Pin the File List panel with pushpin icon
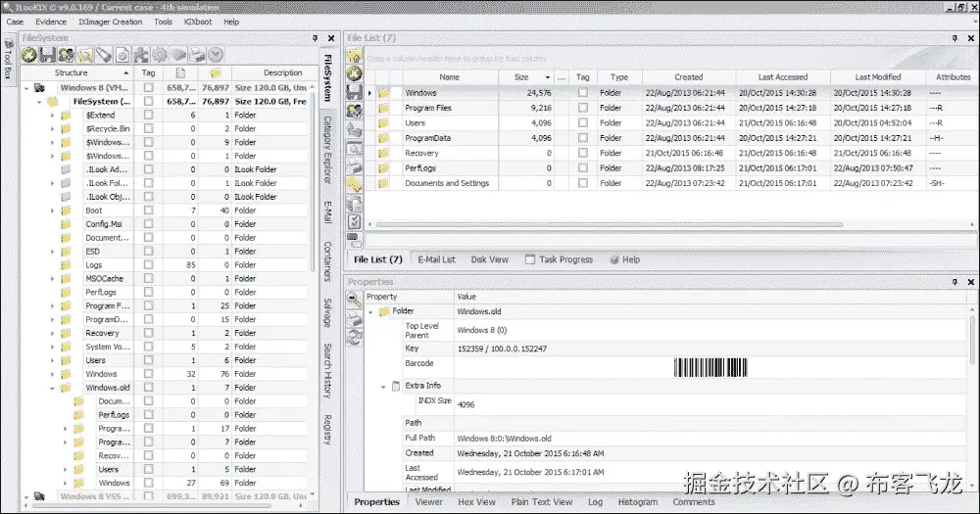The height and width of the screenshot is (514, 980). click(955, 38)
